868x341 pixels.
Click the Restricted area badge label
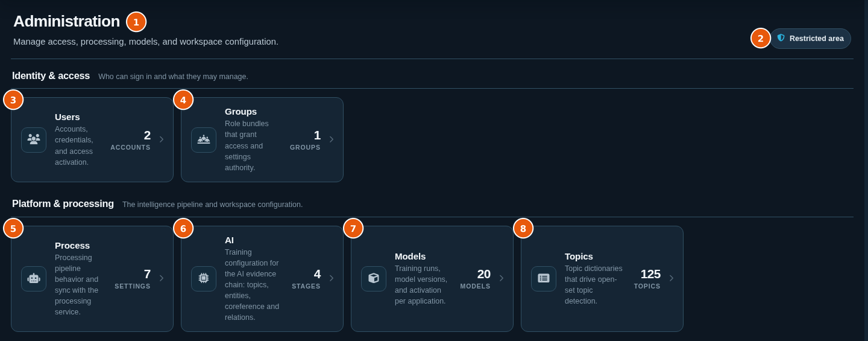pos(817,39)
